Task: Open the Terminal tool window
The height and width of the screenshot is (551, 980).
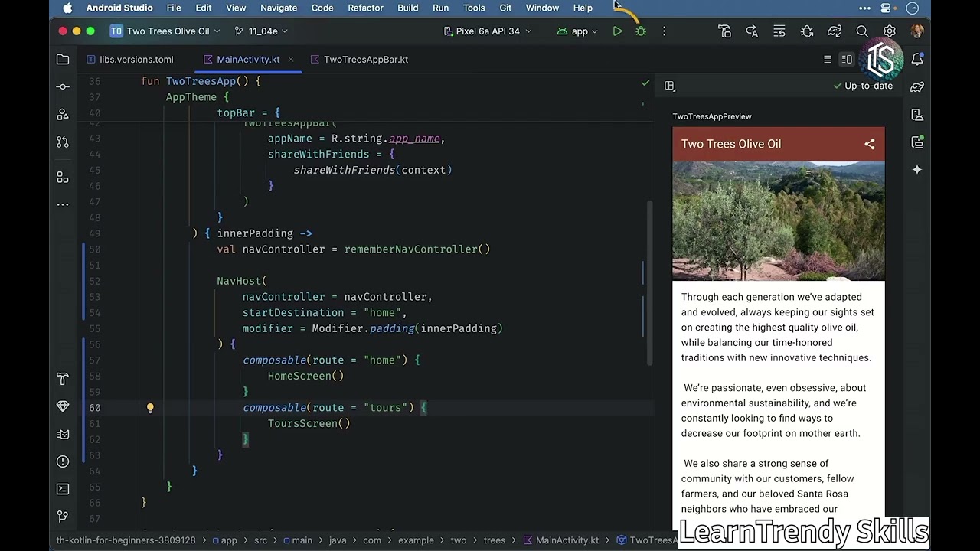Action: [63, 489]
